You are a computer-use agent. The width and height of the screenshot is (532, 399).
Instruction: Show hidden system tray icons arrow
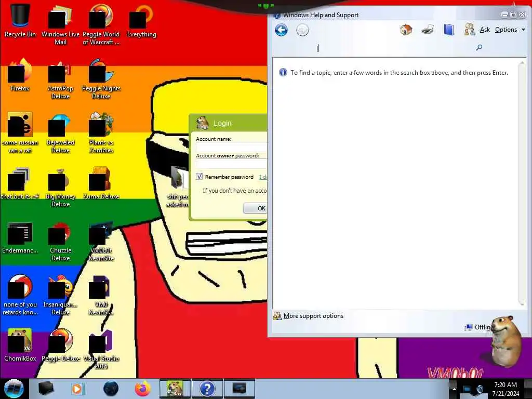tap(454, 389)
